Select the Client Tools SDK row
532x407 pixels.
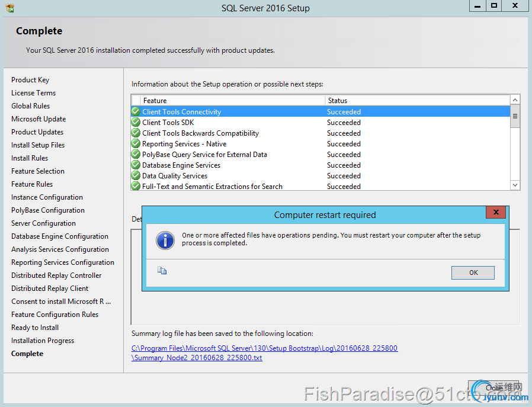321,123
